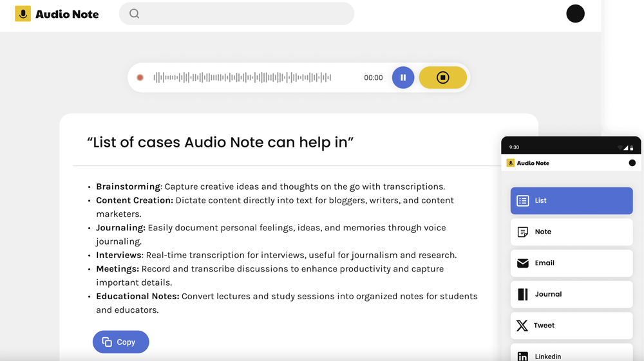Click the "Journaling:" bullet heading
Screen dimensions: 644x361
pos(121,228)
